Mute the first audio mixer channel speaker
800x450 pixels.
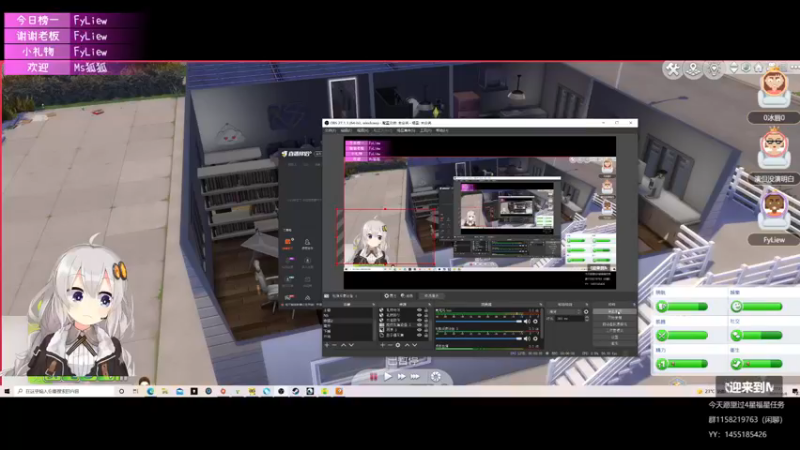tap(527, 321)
